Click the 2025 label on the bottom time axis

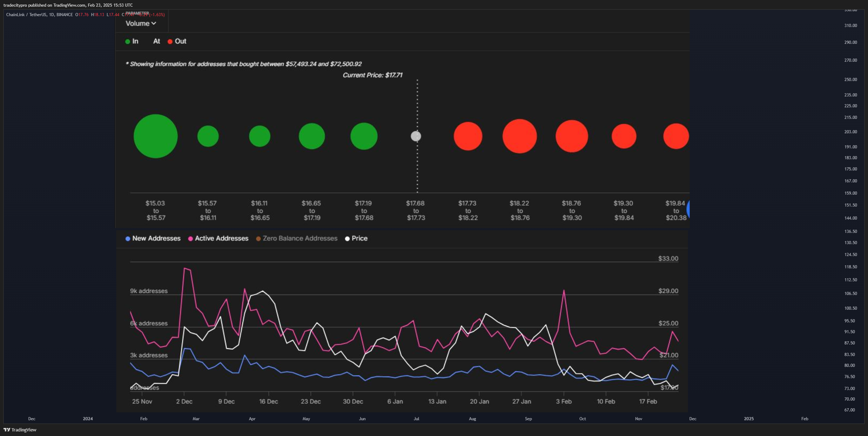coord(749,419)
